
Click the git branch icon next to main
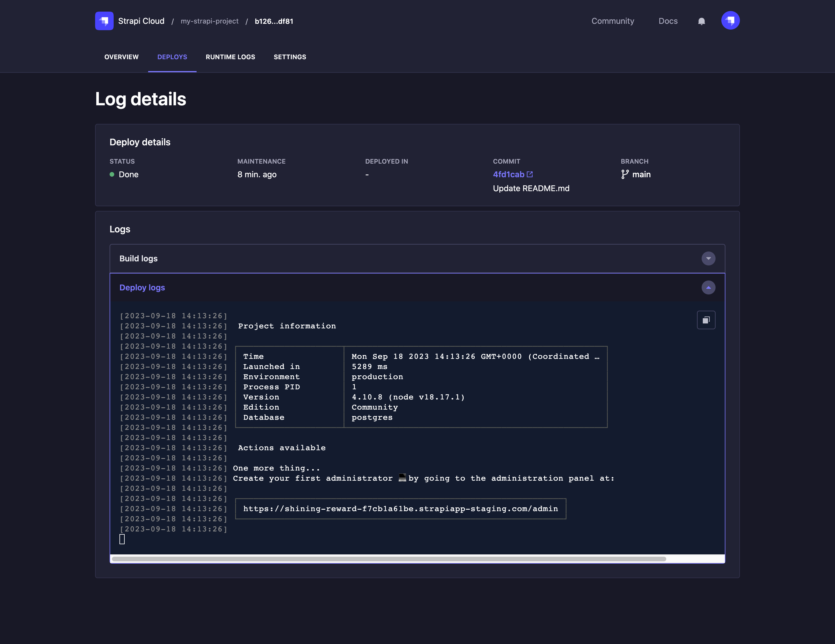point(625,174)
